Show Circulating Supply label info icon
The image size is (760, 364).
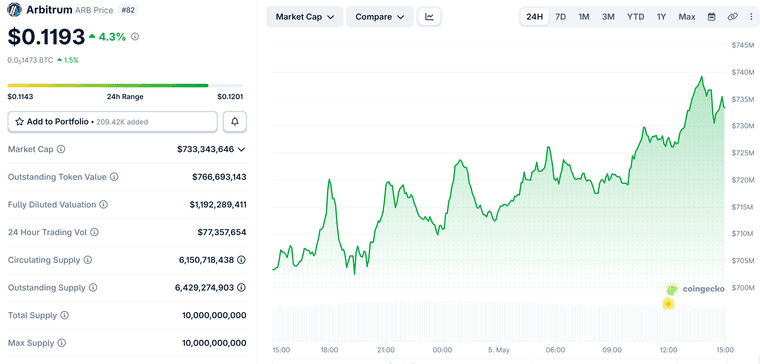(x=88, y=260)
